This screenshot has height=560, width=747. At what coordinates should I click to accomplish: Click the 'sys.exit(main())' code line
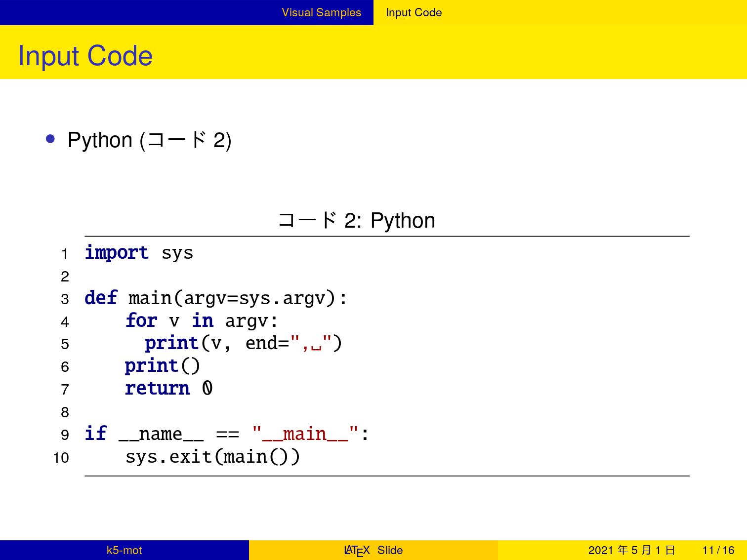(212, 457)
